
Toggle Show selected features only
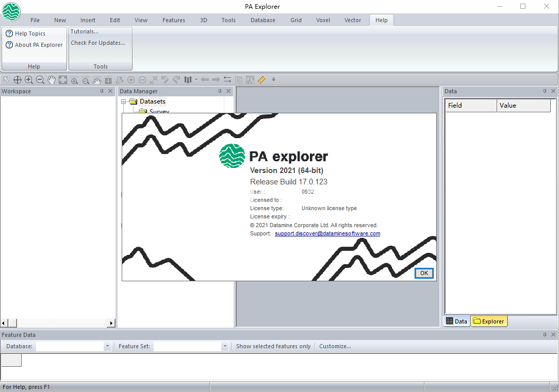[x=273, y=346]
